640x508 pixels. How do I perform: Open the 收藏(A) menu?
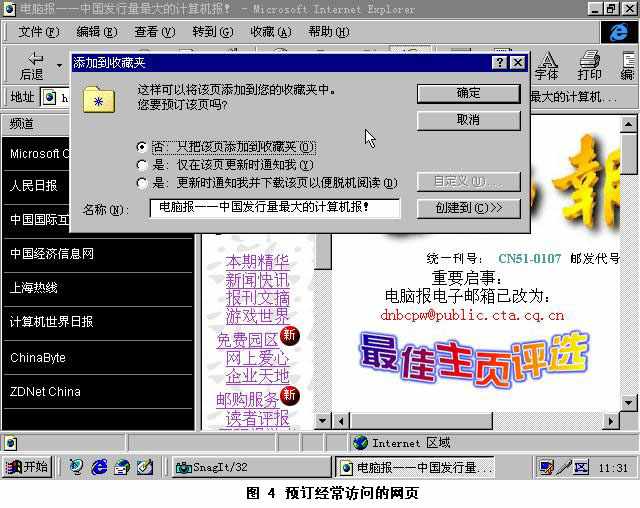[271, 32]
